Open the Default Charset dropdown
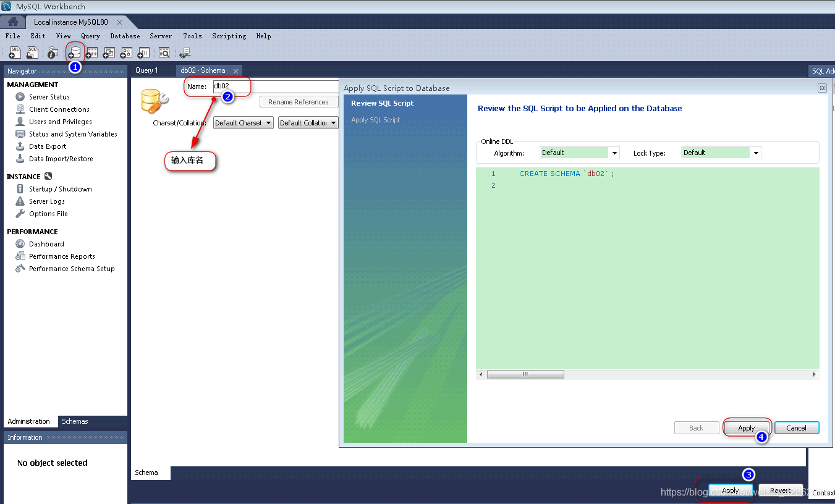The height and width of the screenshot is (504, 835). 244,123
